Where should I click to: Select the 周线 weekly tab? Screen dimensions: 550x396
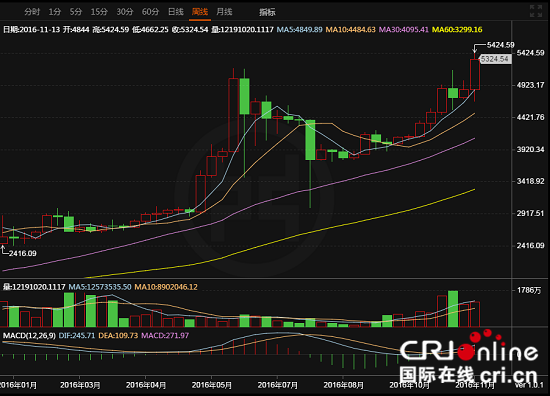point(200,12)
